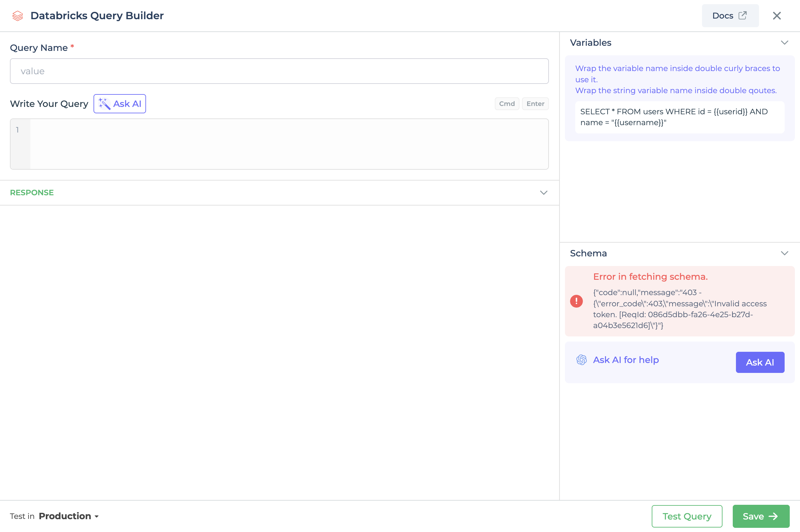
Task: Click Ask AI beside Write Your Query
Action: point(119,103)
